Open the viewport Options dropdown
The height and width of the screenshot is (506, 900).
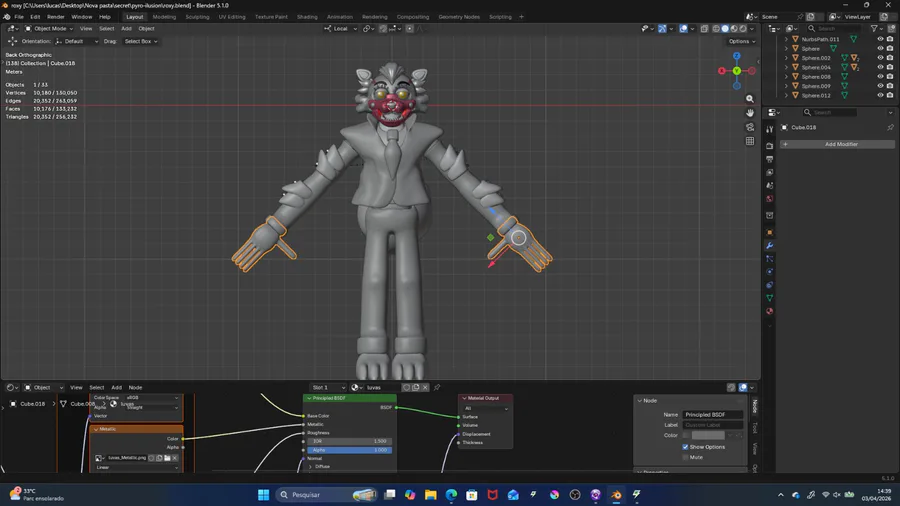pyautogui.click(x=741, y=41)
